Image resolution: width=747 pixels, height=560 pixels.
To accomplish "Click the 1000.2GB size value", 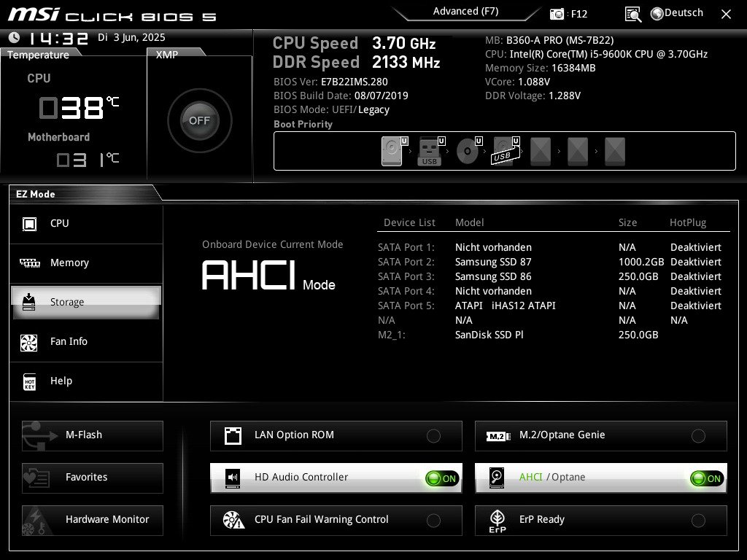I will [x=641, y=262].
